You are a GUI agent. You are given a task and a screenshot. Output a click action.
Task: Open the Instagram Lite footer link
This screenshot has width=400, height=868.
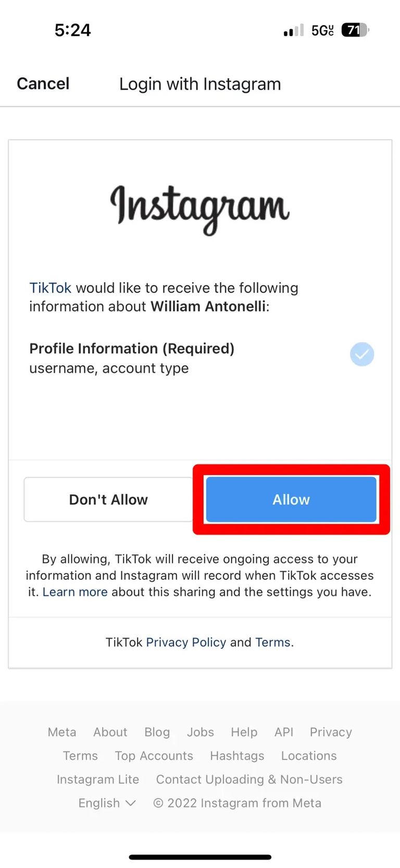(x=98, y=779)
